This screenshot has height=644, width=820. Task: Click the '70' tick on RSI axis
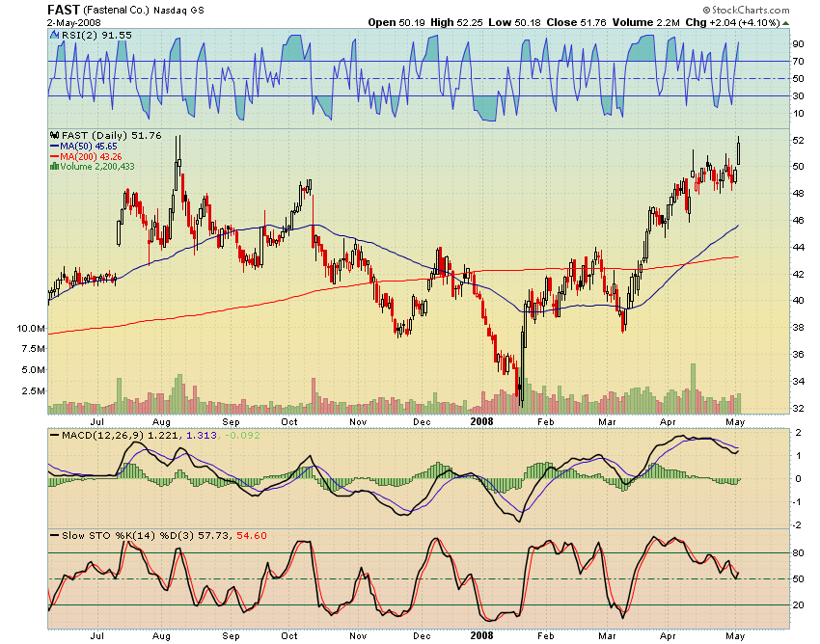point(798,61)
